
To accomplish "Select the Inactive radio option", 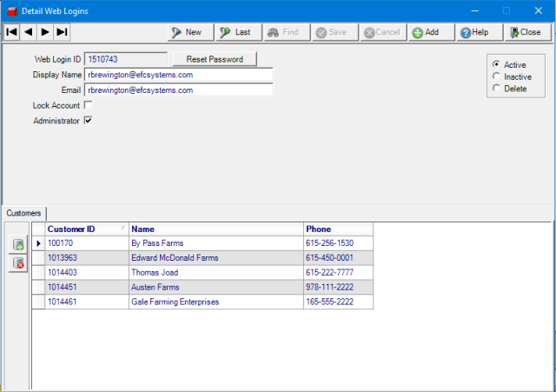I will [x=496, y=76].
